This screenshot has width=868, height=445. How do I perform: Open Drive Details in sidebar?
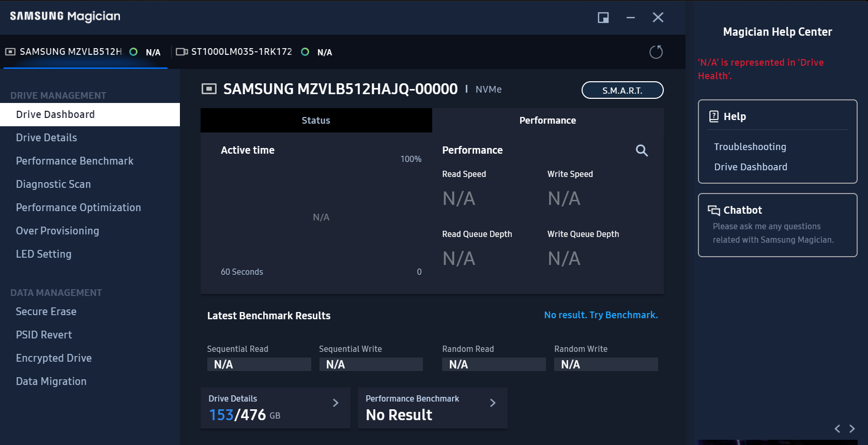90,138
